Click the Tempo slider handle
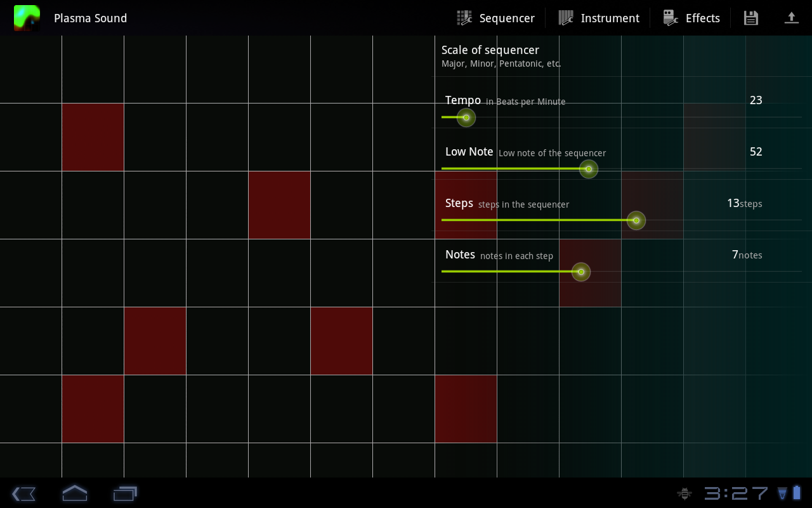Viewport: 812px width, 508px height. [466, 117]
